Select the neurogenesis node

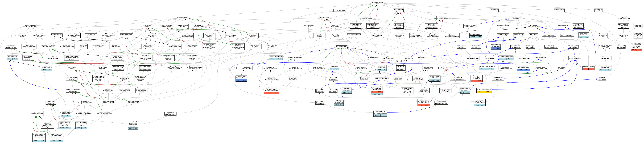point(422,58)
